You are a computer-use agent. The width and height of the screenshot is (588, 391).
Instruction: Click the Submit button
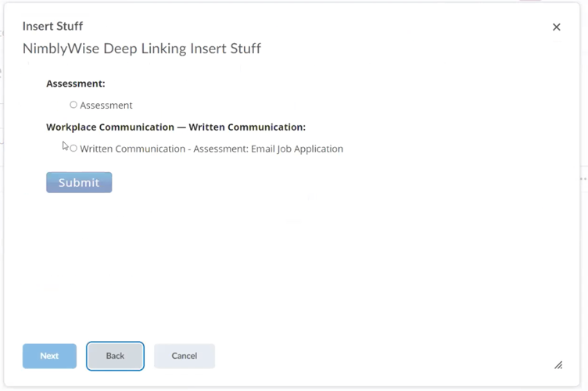click(x=79, y=182)
